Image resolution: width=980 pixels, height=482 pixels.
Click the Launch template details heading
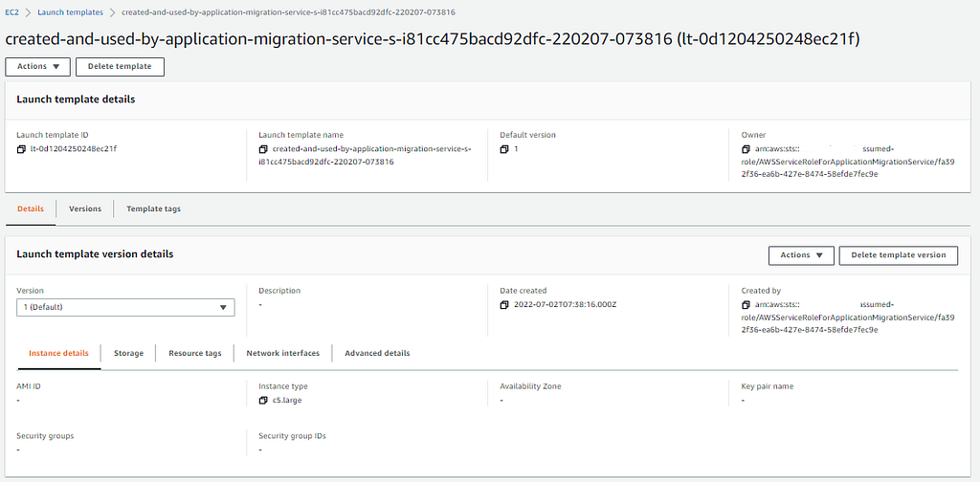[76, 99]
